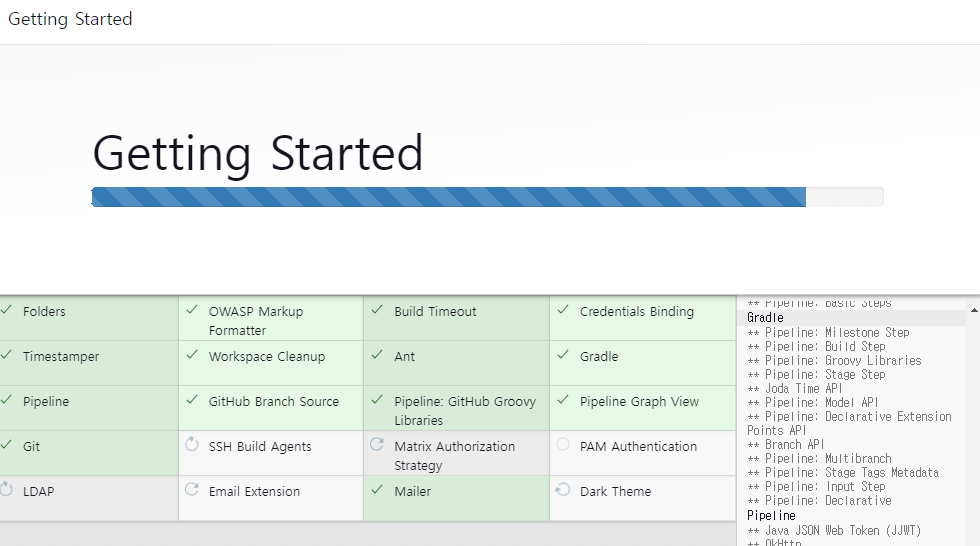Click the checkmark icon next to Workspace Cleanup
The image size is (980, 546).
[192, 355]
